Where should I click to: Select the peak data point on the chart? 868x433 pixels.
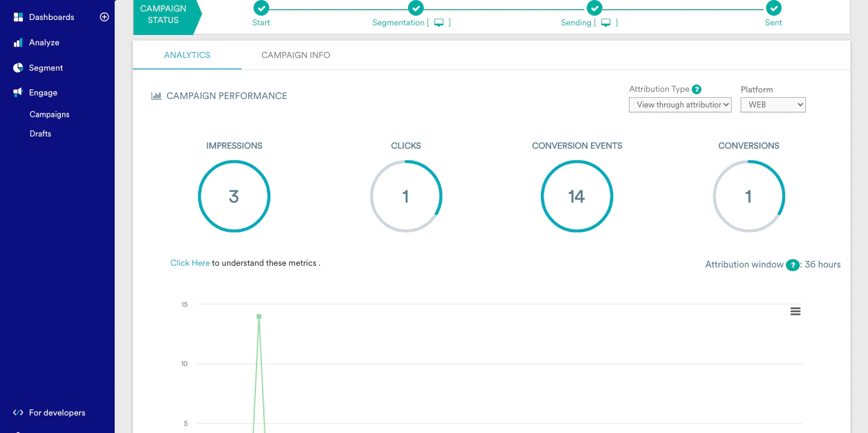(x=258, y=316)
